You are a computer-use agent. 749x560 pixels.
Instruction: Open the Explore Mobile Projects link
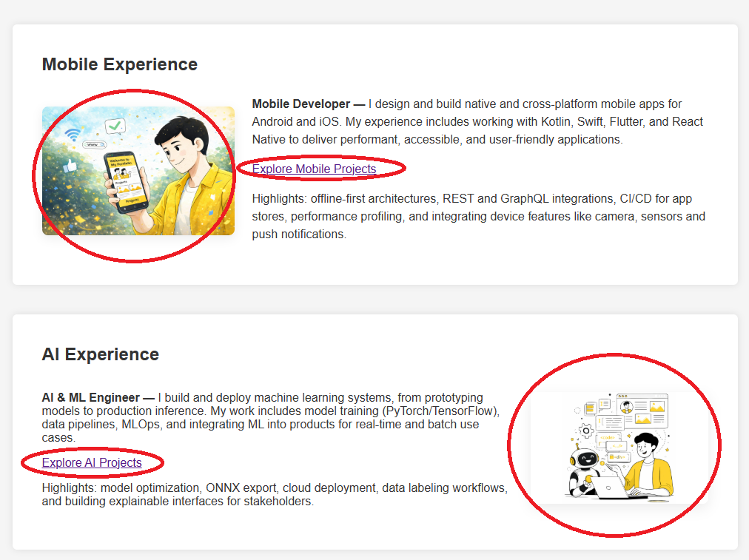coord(314,169)
